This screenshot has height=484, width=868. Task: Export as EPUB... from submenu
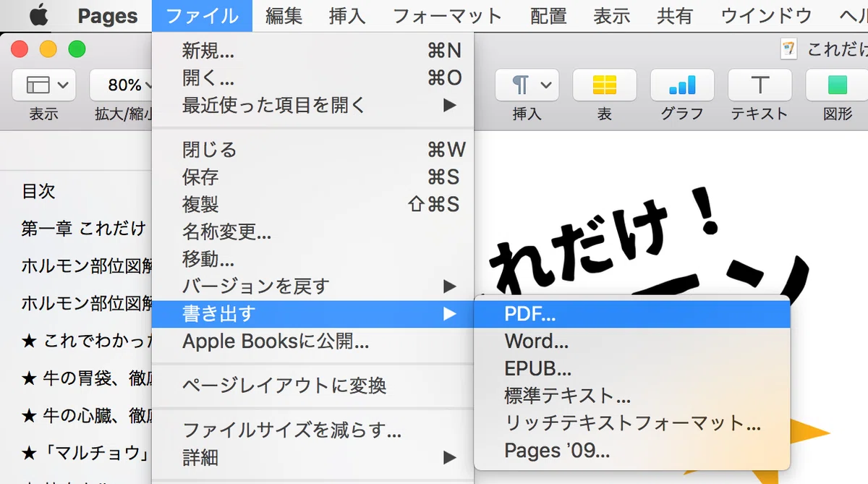point(632,368)
